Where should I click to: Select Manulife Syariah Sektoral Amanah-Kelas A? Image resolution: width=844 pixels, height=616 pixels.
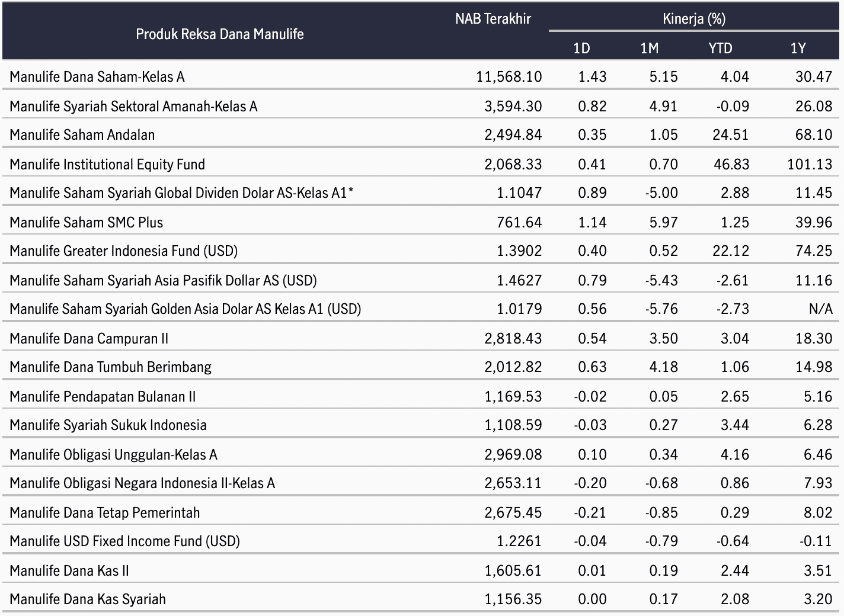coord(133,106)
